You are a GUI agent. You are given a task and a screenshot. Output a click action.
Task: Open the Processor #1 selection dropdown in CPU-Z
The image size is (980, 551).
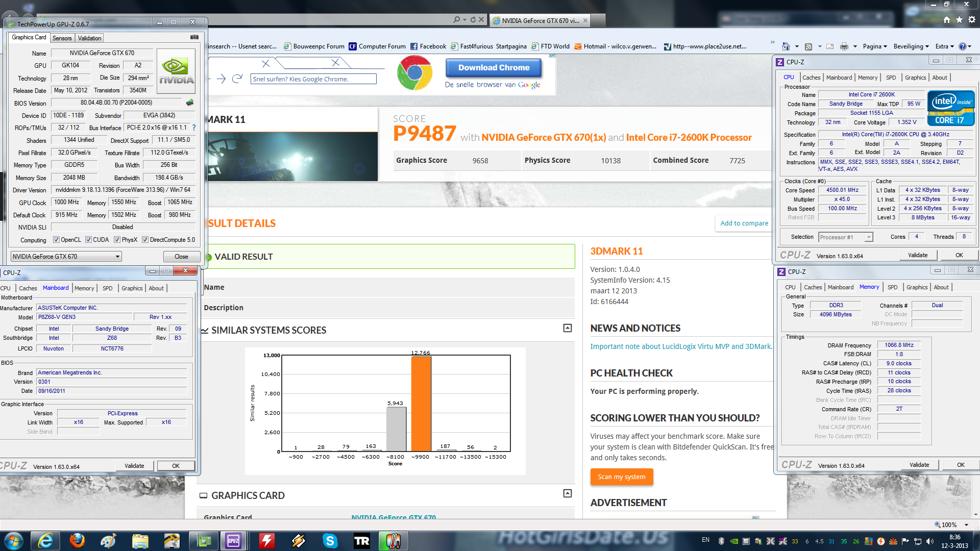[x=846, y=237]
